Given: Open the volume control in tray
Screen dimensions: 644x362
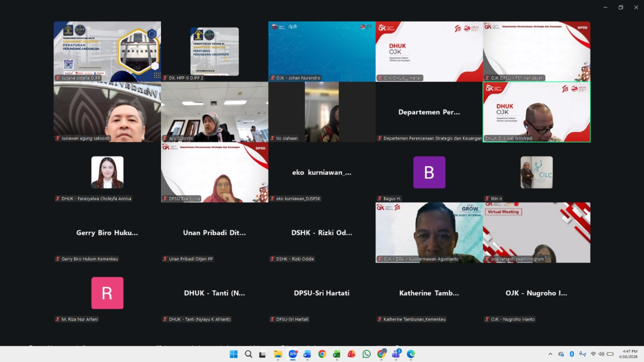Looking at the screenshot, I should [x=601, y=354].
